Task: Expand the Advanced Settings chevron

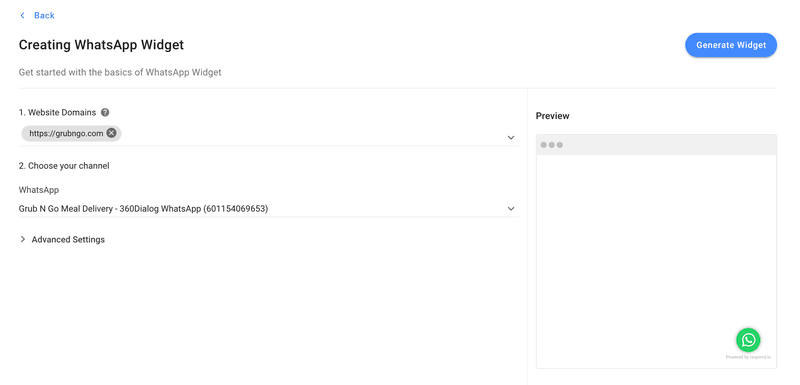Action: pyautogui.click(x=22, y=239)
